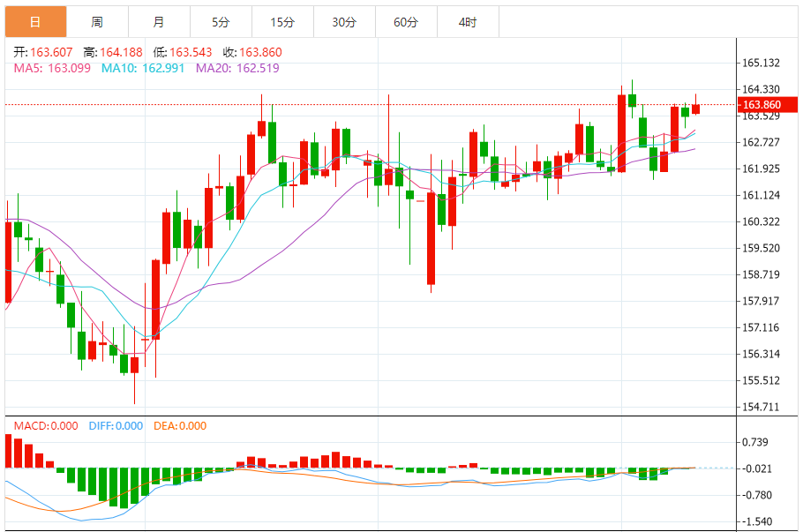Click the 165.132 price axis label
The image size is (803, 532).
[761, 63]
